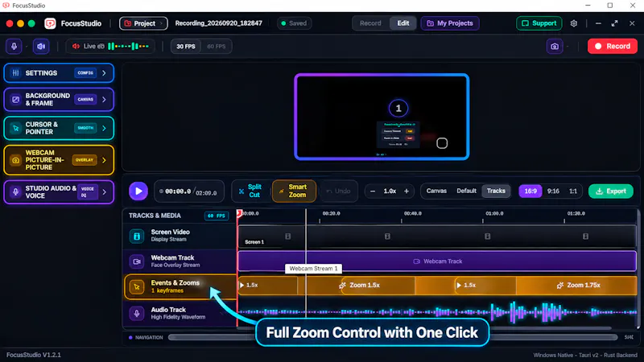
Task: Open dropdown arrow beside microphone icon
Action: pyautogui.click(x=27, y=47)
